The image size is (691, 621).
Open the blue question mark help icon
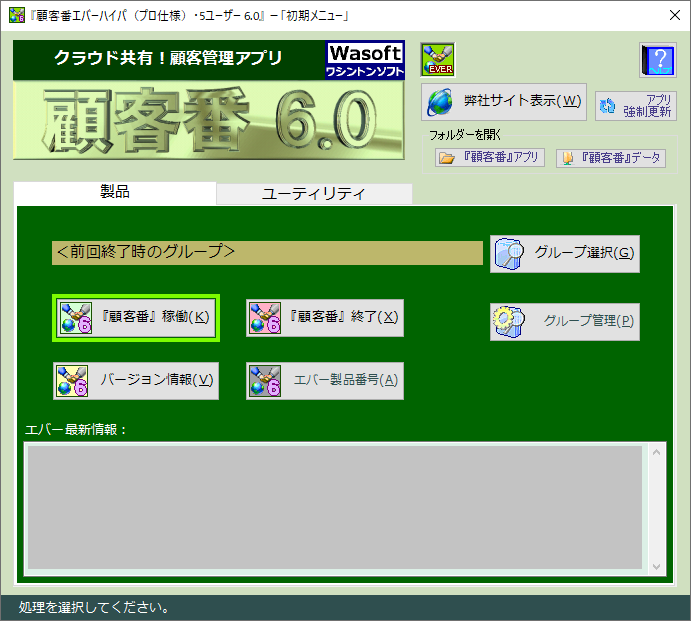point(657,61)
